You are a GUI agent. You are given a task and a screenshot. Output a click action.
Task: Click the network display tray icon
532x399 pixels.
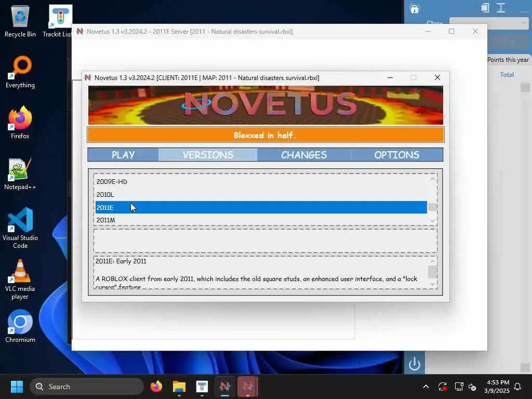tap(459, 387)
